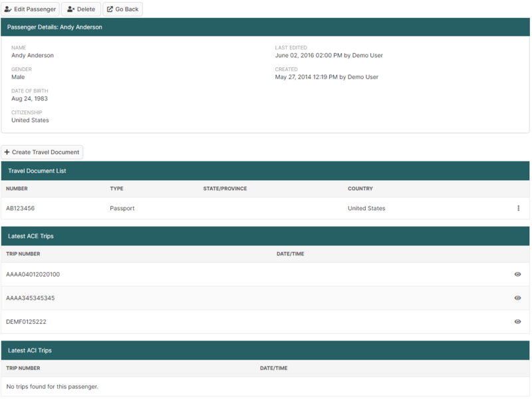Click the Edit Passenger button
Viewport: 532px width, 399px height.
pos(31,10)
